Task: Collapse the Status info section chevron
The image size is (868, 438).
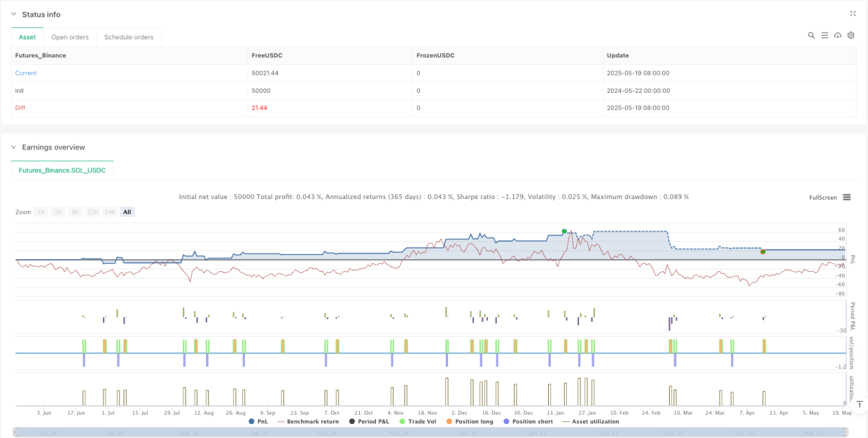Action: point(13,14)
